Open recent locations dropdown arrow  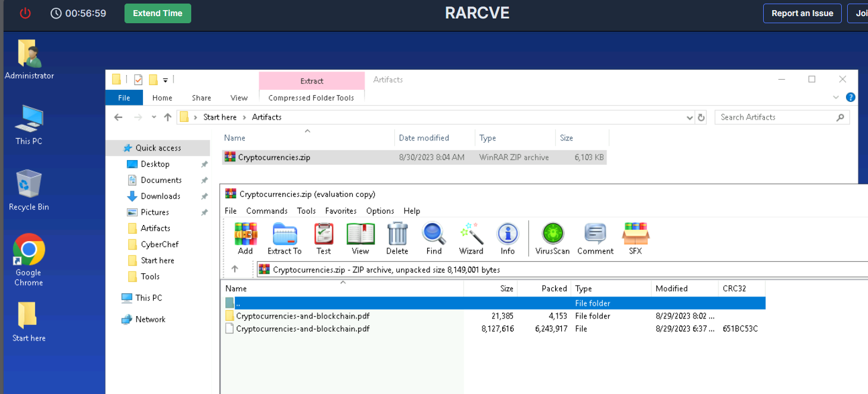(154, 117)
